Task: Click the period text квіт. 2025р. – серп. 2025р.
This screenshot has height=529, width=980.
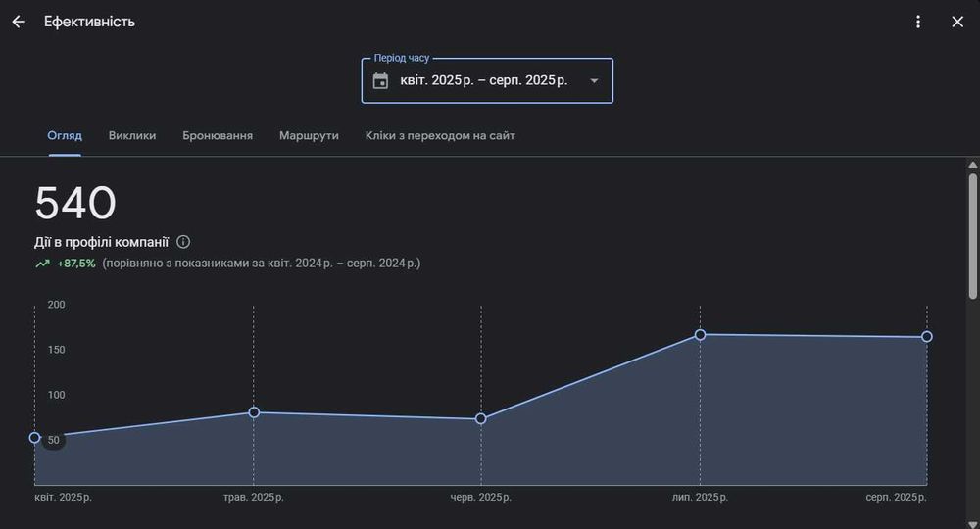Action: point(484,80)
